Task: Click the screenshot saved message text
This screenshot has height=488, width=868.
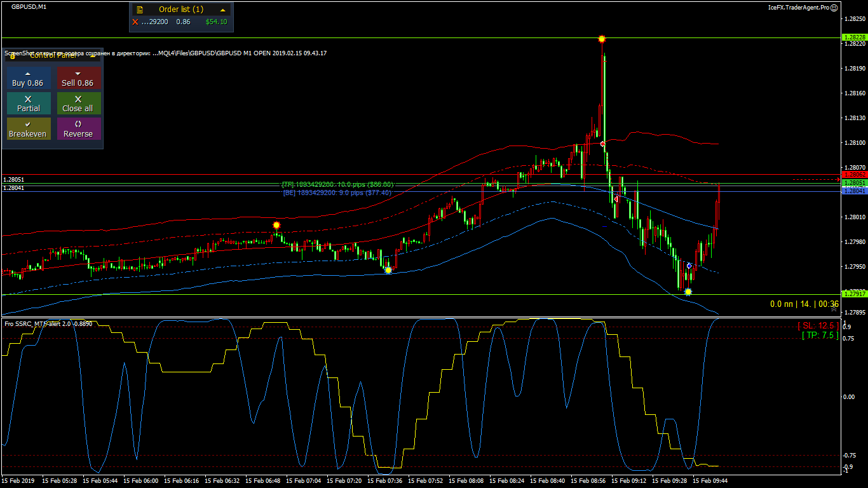Action: coord(166,53)
